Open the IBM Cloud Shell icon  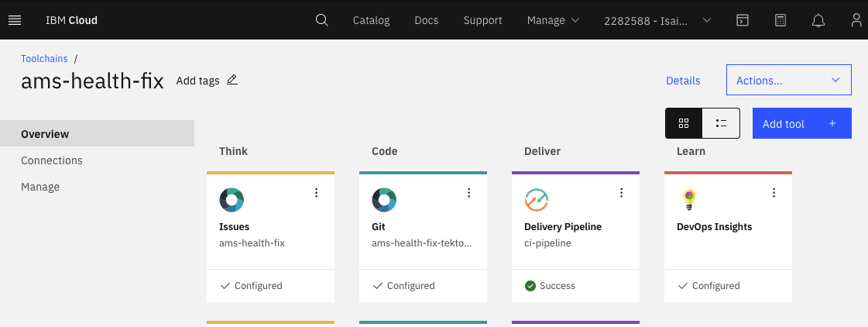click(743, 20)
